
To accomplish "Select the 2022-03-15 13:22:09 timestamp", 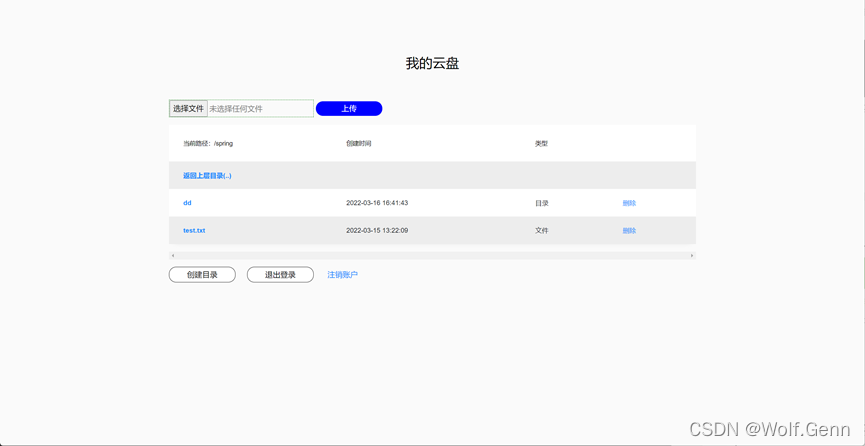I will point(377,230).
